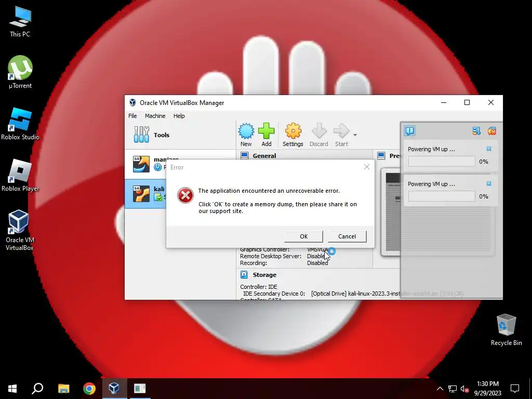532x399 pixels.
Task: Cancel the first Powering VM up task
Action: (489, 149)
